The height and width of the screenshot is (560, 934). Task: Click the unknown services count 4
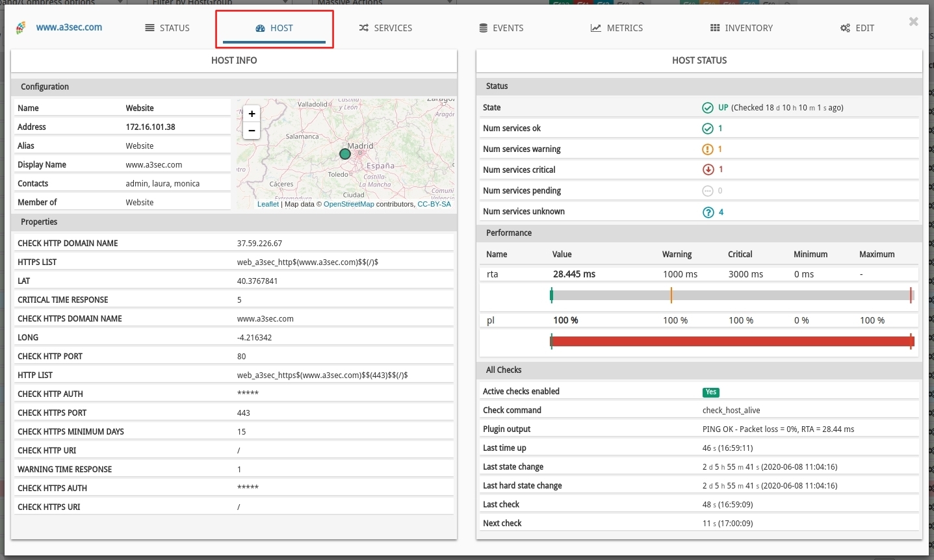(721, 212)
